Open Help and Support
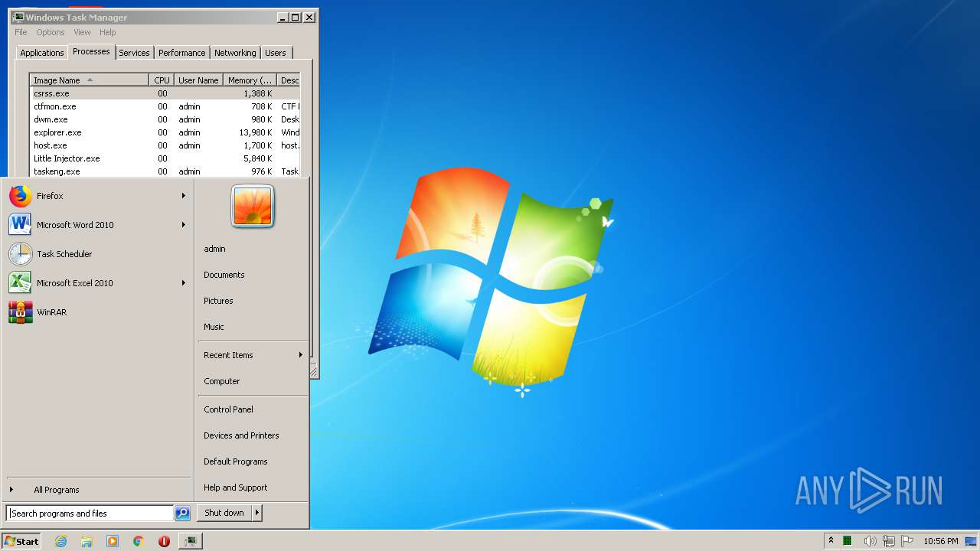Viewport: 980px width, 551px height. coord(236,487)
